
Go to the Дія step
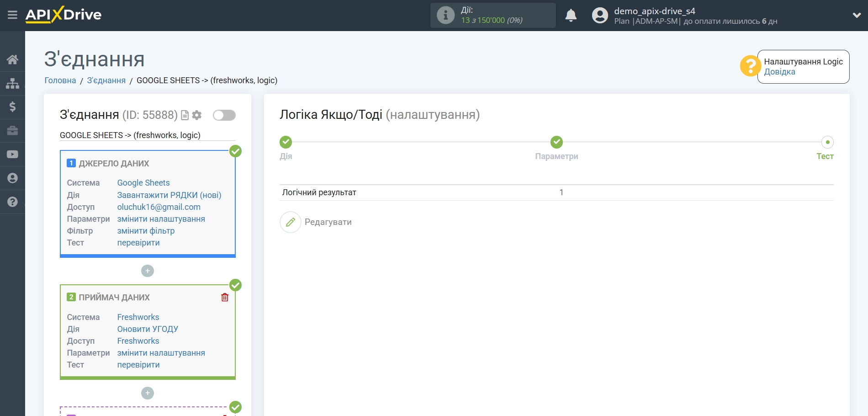pos(286,142)
